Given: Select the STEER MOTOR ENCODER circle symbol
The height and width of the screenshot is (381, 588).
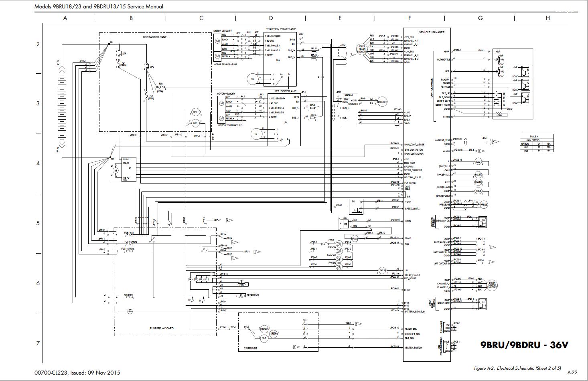Looking at the screenshot, I should 492,285.
